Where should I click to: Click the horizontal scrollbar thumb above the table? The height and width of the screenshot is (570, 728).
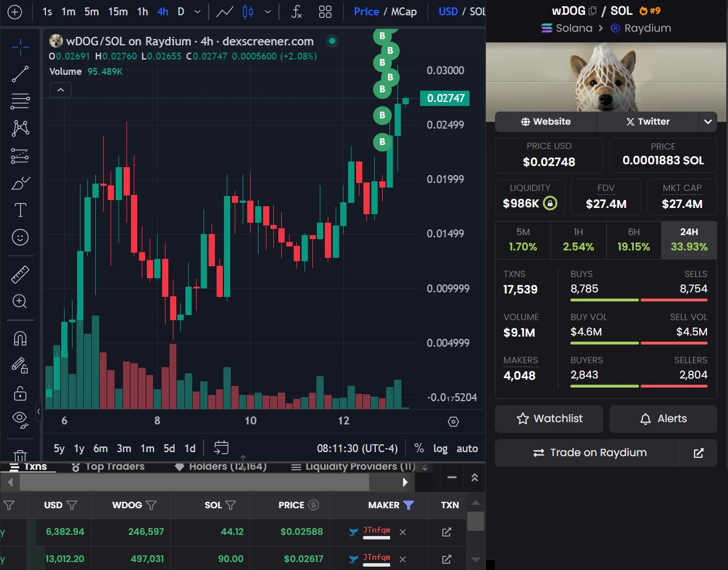pos(194,482)
